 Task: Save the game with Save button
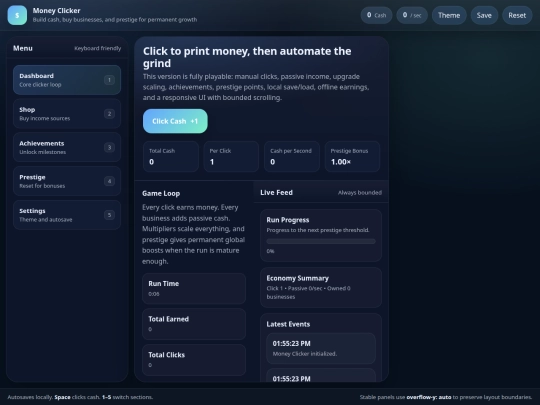pos(484,15)
